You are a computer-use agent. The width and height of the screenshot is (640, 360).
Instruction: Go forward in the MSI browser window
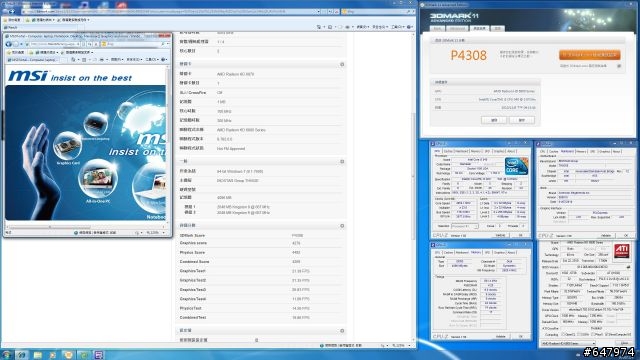pyautogui.click(x=16, y=44)
